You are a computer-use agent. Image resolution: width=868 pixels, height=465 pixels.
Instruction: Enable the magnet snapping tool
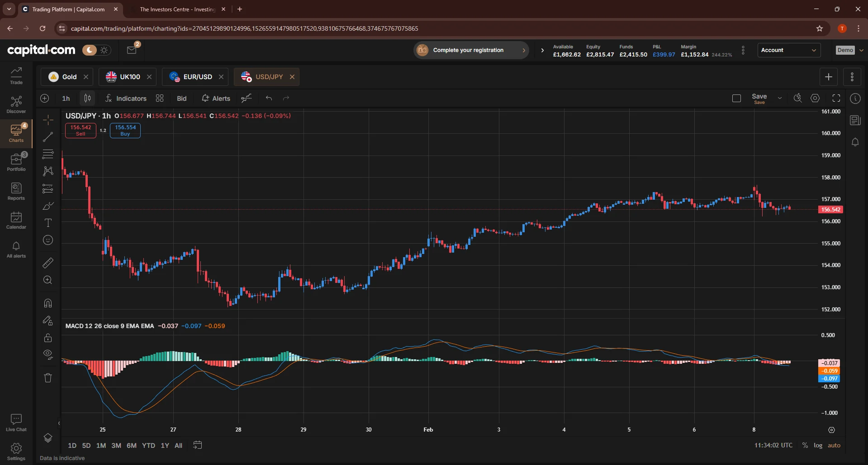(47, 303)
